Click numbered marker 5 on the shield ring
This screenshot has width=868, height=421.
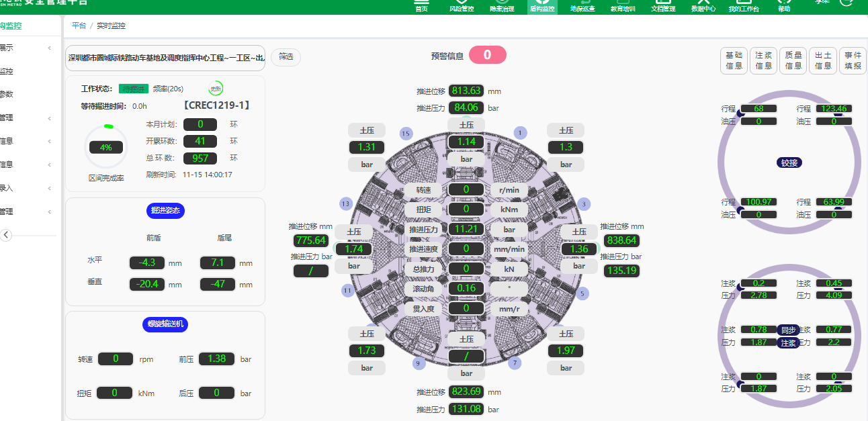click(x=582, y=293)
